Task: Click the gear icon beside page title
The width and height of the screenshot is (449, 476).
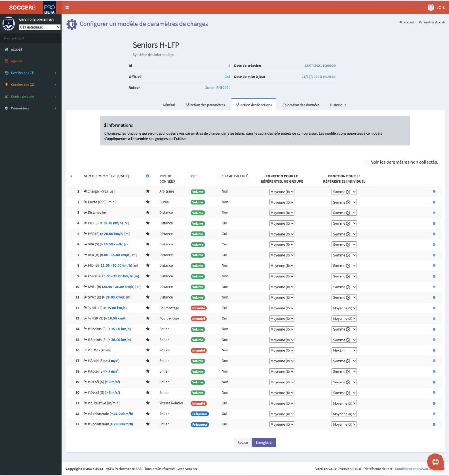Action: [x=72, y=24]
